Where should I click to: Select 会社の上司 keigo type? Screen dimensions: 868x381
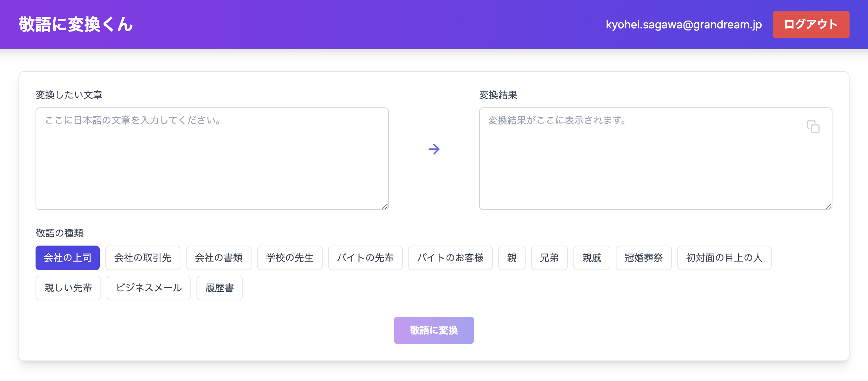[x=67, y=258]
